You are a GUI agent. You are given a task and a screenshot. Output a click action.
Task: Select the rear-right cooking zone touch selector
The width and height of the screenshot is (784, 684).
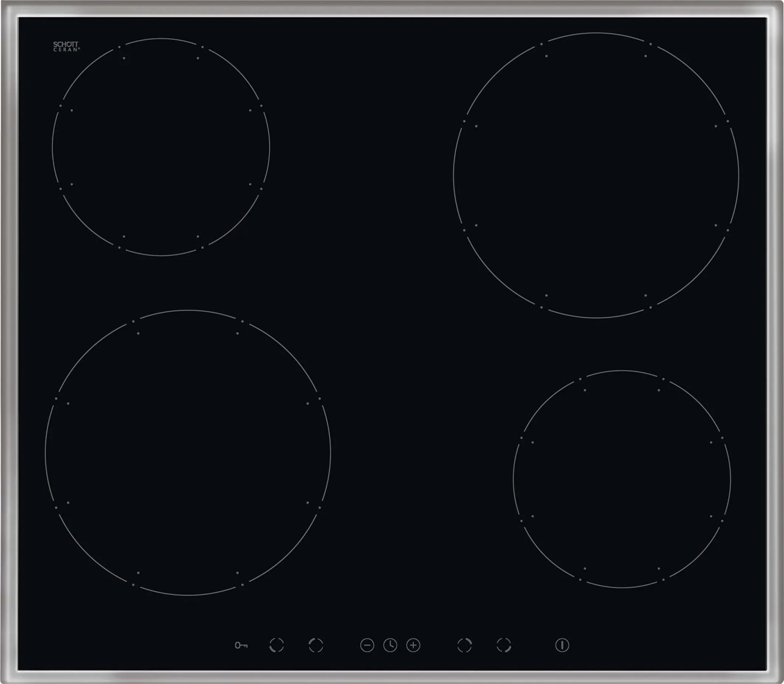coord(465,645)
